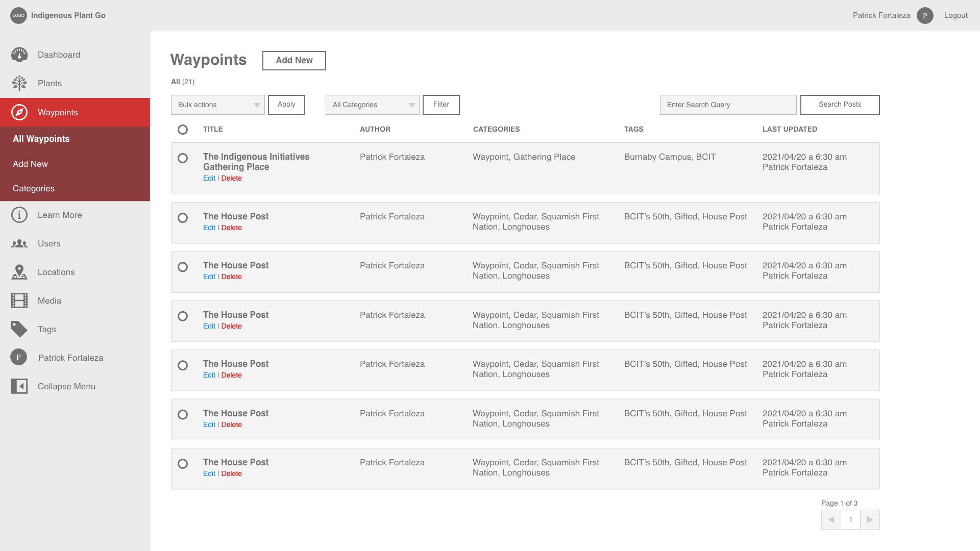Viewport: 980px width, 551px height.
Task: Click the Plants tree icon
Action: (19, 83)
